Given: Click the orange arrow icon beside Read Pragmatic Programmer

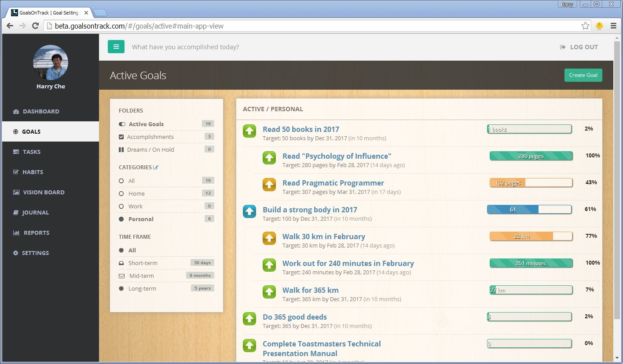Looking at the screenshot, I should click(x=269, y=185).
